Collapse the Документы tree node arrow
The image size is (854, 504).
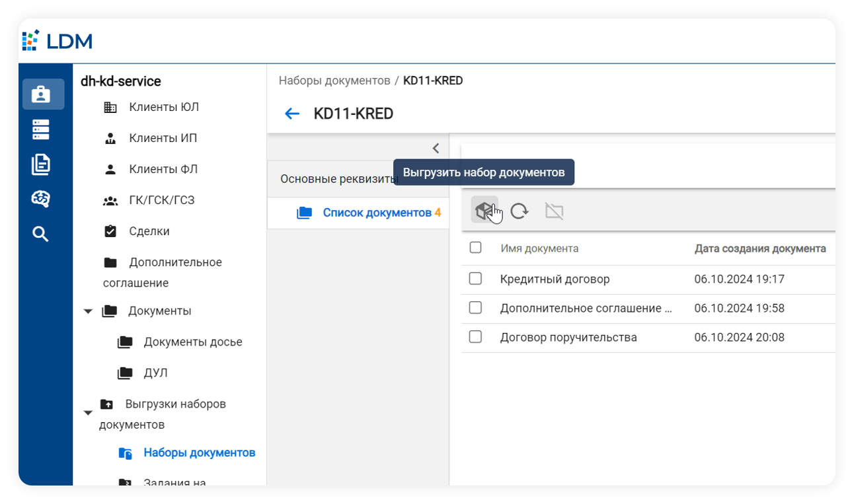(x=88, y=311)
